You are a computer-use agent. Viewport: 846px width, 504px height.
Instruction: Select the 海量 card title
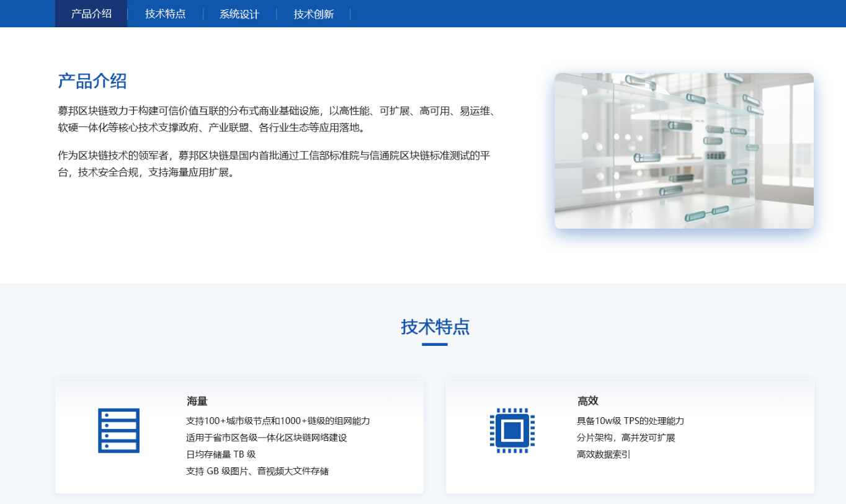click(x=197, y=401)
